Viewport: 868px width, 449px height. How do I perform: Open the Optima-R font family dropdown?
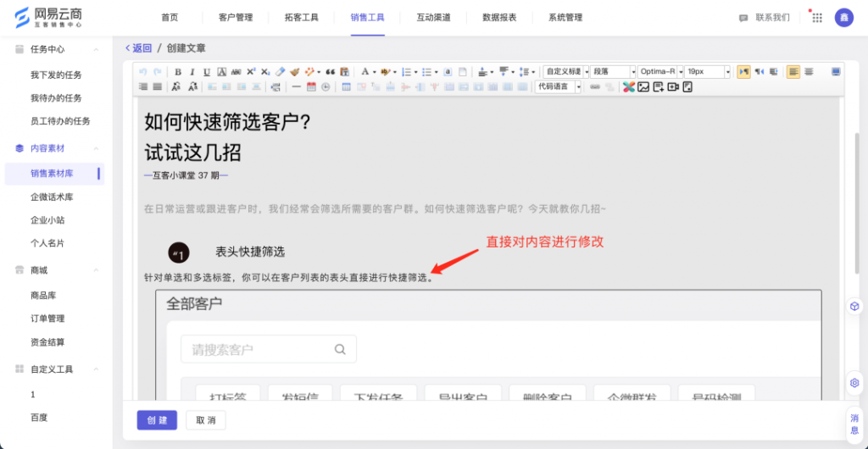coord(660,72)
